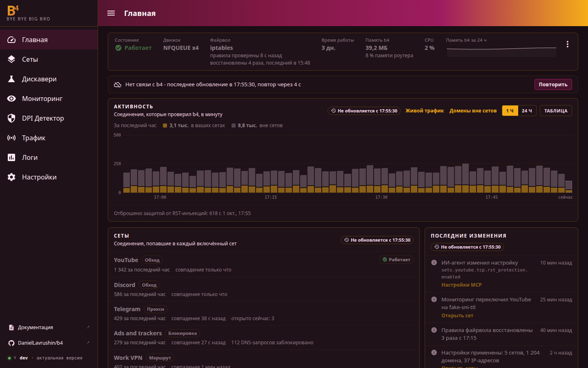Switch activity chart to 24 ч
588x368 pixels.
tap(527, 111)
